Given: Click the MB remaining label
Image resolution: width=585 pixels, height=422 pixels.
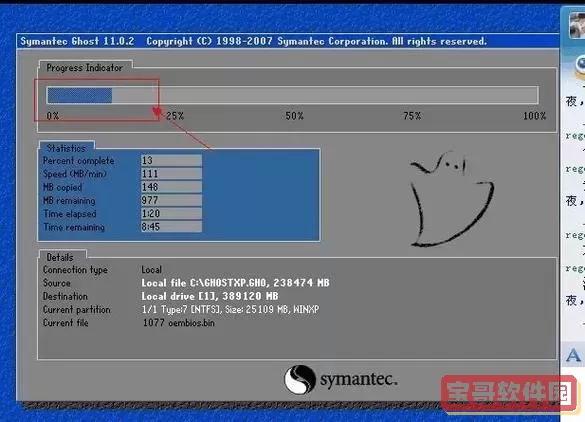Looking at the screenshot, I should (x=69, y=201).
